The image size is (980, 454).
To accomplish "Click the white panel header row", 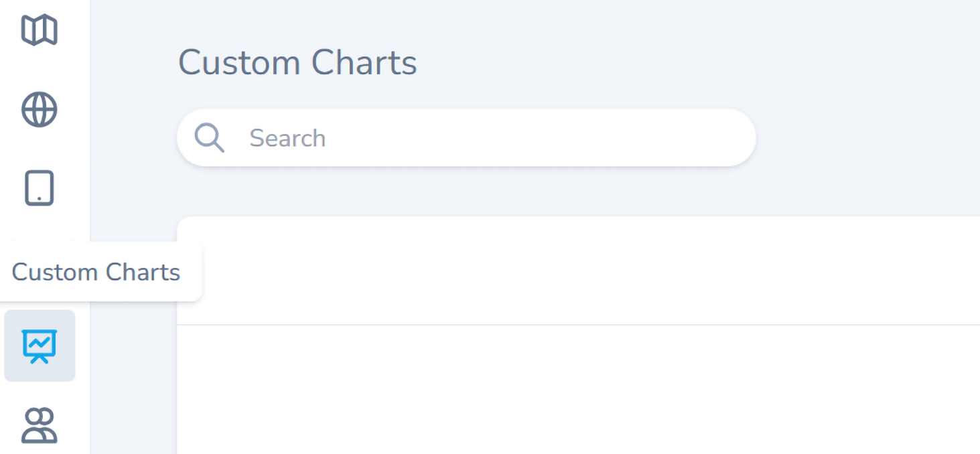I will click(576, 271).
